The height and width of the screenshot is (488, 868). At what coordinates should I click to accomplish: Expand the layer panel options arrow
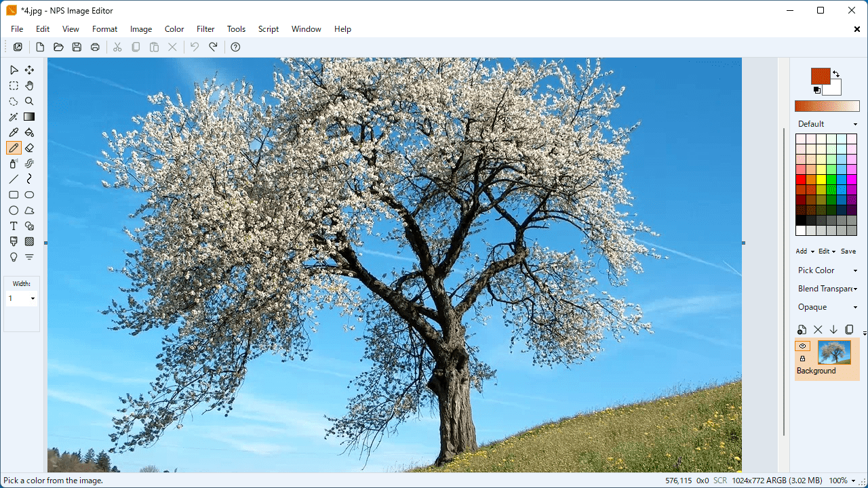pyautogui.click(x=865, y=333)
